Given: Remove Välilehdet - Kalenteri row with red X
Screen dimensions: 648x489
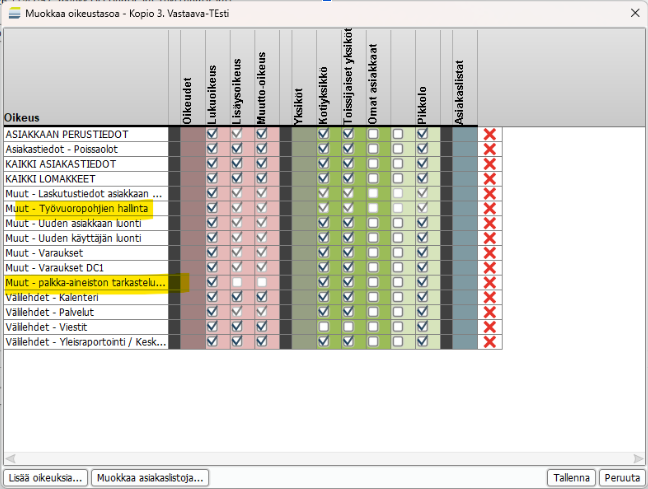Looking at the screenshot, I should [490, 298].
